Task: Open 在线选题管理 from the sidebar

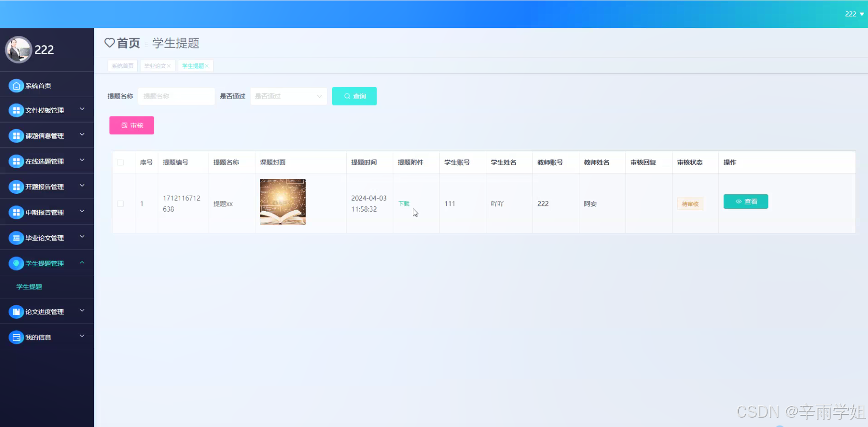Action: pos(17,161)
